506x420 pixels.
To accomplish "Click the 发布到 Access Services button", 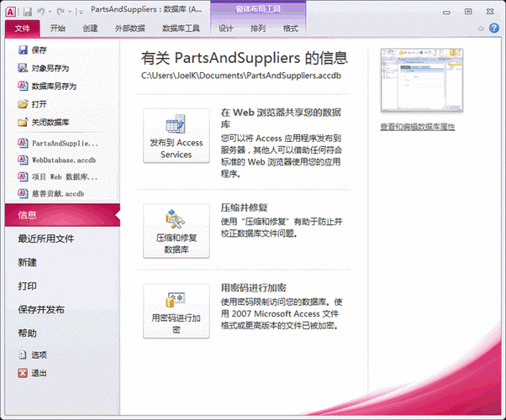I will (x=177, y=135).
